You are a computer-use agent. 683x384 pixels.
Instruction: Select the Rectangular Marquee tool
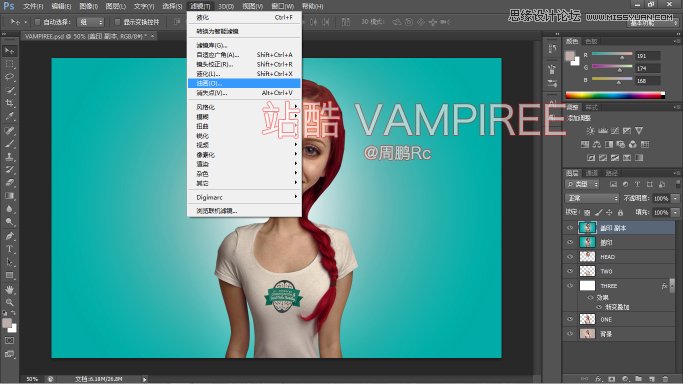[x=9, y=64]
